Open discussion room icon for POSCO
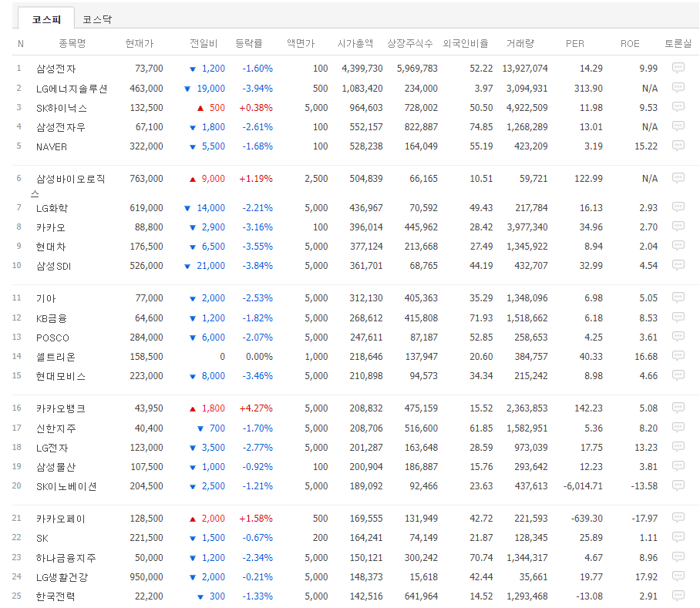The height and width of the screenshot is (608, 700). [678, 336]
